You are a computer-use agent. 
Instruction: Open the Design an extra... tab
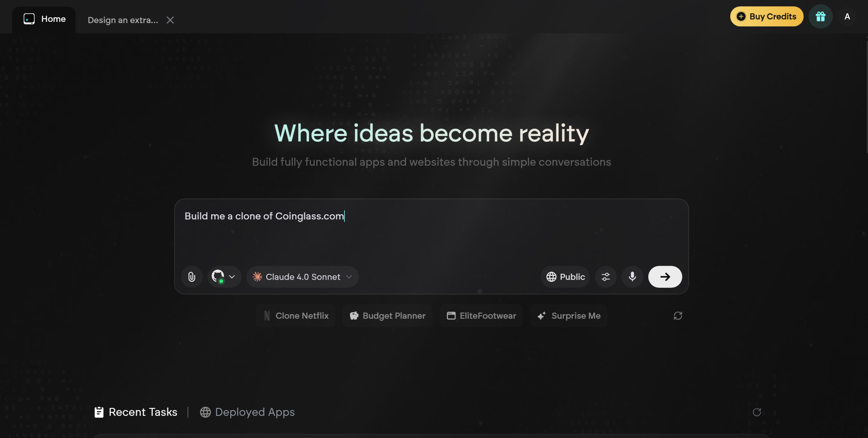click(x=123, y=20)
